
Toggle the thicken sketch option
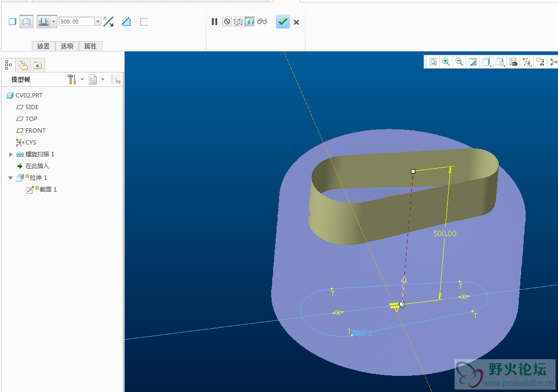(x=144, y=22)
